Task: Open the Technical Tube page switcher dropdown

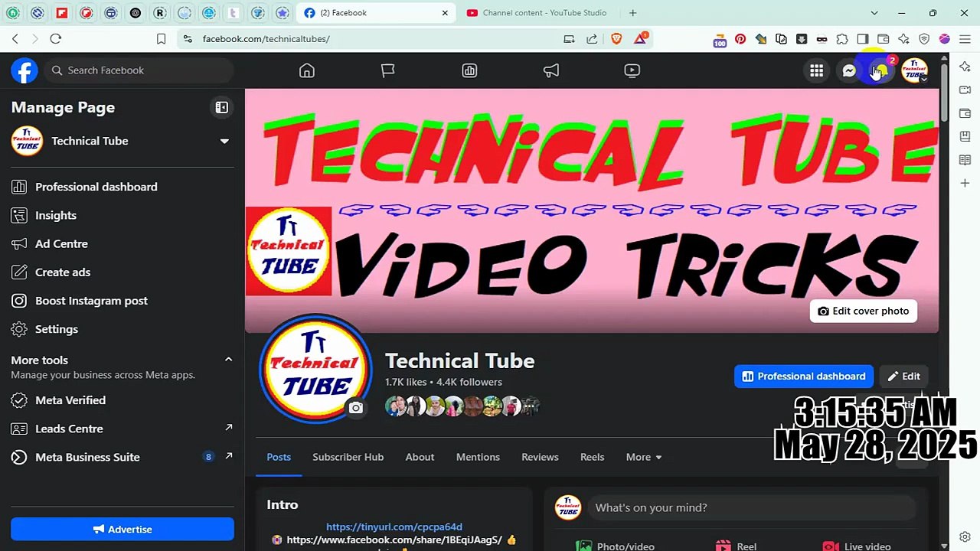Action: pos(224,141)
